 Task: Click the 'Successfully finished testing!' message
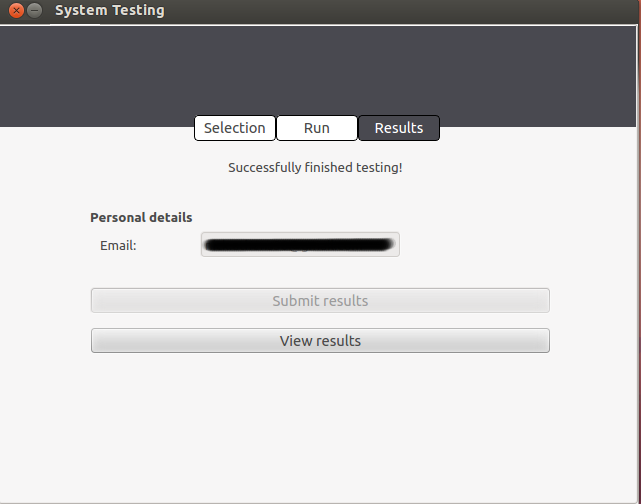(x=315, y=168)
